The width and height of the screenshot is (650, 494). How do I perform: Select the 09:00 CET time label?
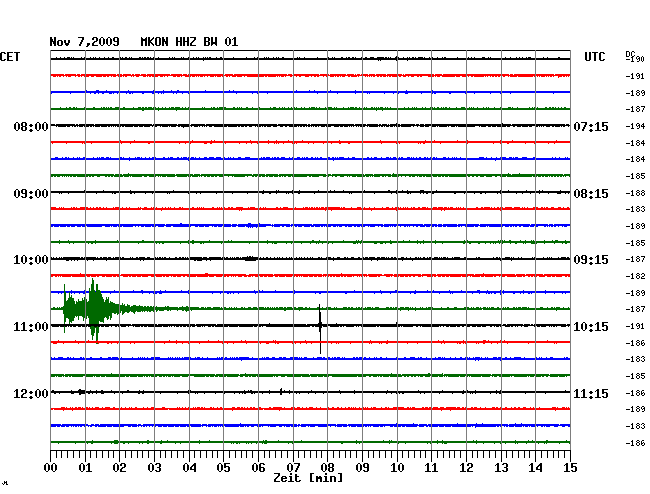31,194
